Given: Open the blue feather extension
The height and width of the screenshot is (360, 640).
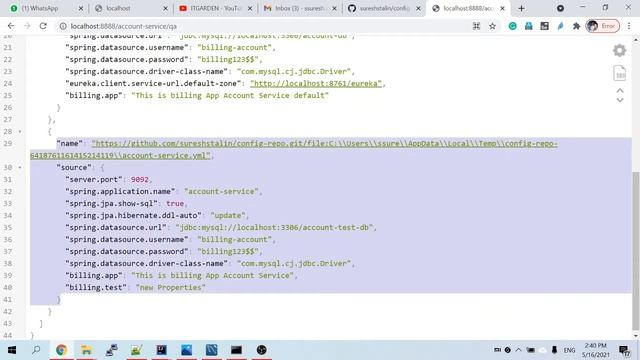Looking at the screenshot, I should pos(560,26).
